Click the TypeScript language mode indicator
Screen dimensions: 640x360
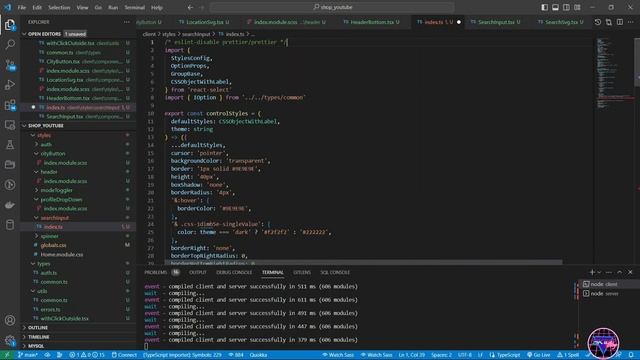[x=504, y=355]
